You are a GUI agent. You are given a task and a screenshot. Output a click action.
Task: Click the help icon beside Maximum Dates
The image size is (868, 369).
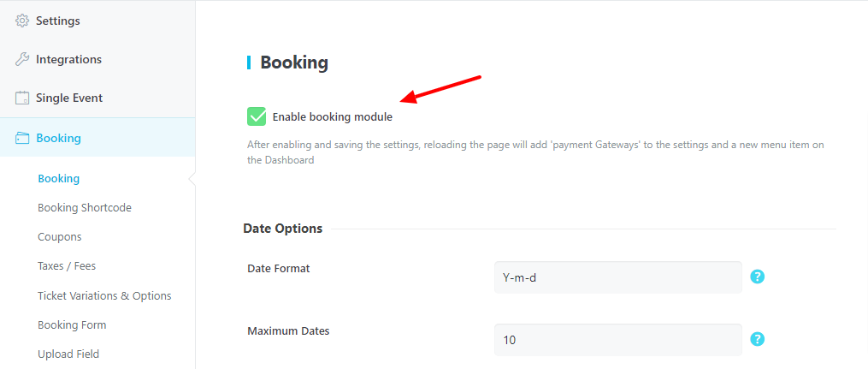click(758, 339)
